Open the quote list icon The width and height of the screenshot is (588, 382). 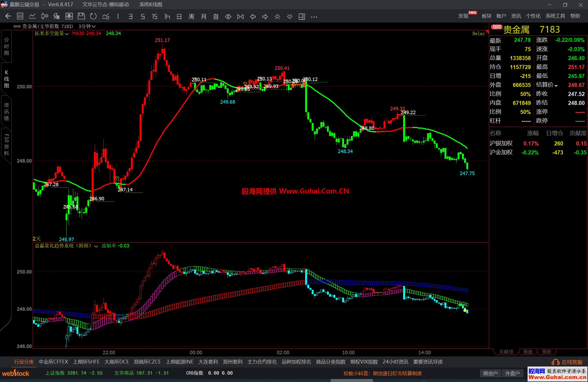click(x=20, y=17)
